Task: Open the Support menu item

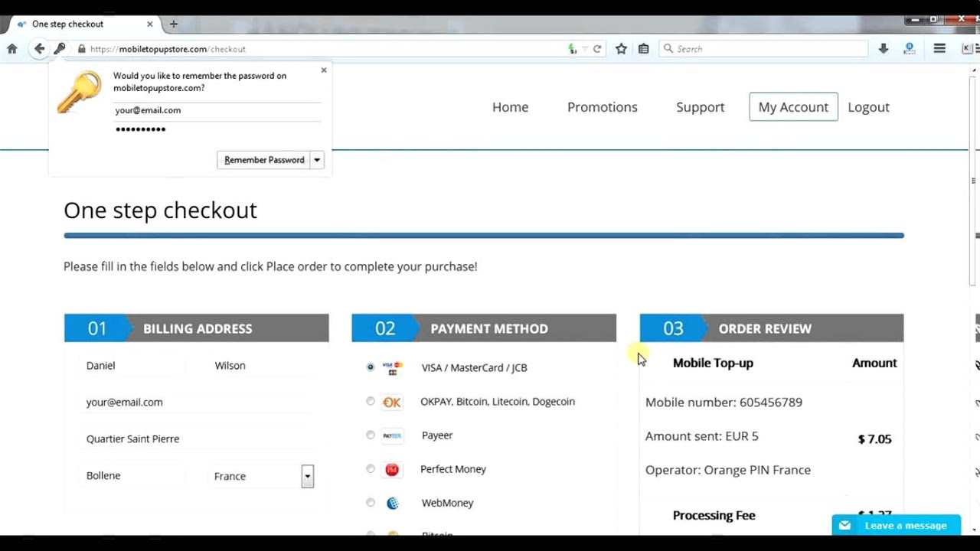Action: 700,107
